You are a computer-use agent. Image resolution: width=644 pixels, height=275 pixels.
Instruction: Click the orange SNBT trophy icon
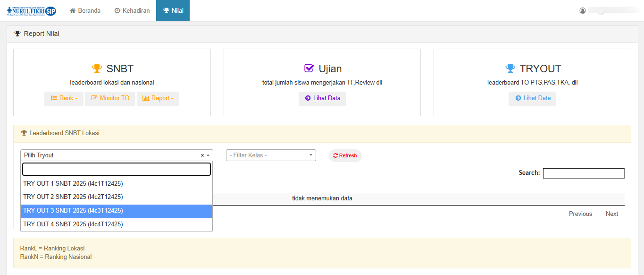click(97, 69)
